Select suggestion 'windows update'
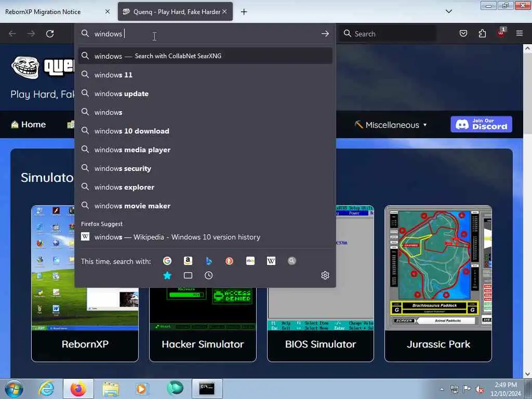Viewport: 532px width, 399px height. click(x=205, y=94)
